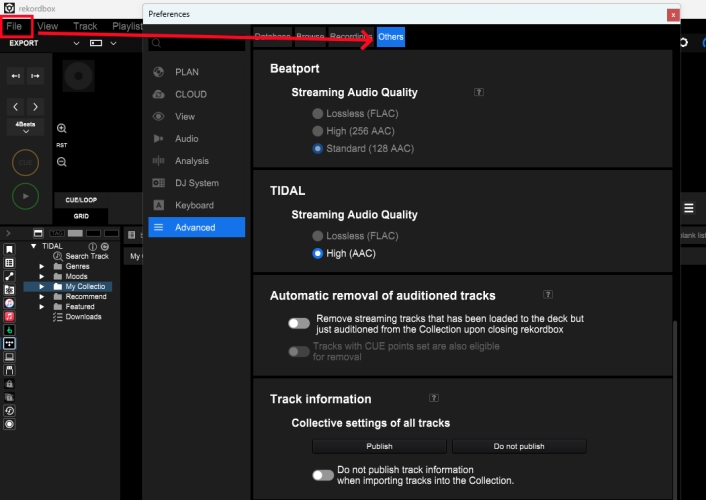Screen dimensions: 706x500
Task: Expand the Moods folder
Action: click(42, 277)
